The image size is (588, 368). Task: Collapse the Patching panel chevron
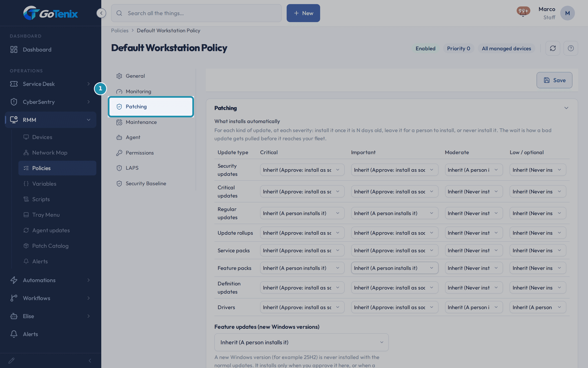click(566, 108)
